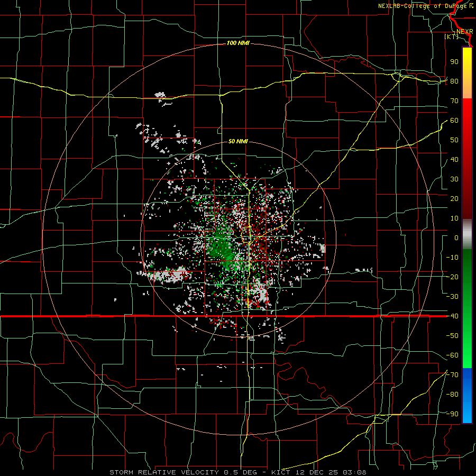Click the -20 value on the velocity scale
Viewport: 476px width, 476px height.
(452, 277)
